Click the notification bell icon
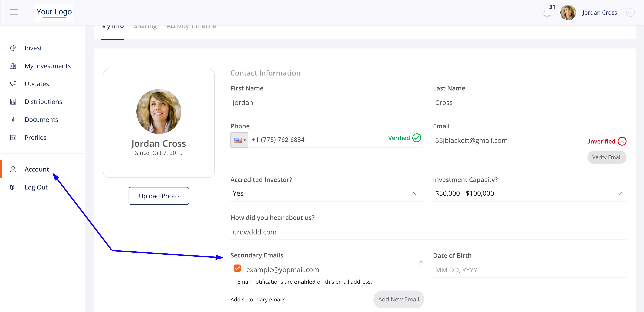Viewport: 644px width, 312px height. point(547,12)
